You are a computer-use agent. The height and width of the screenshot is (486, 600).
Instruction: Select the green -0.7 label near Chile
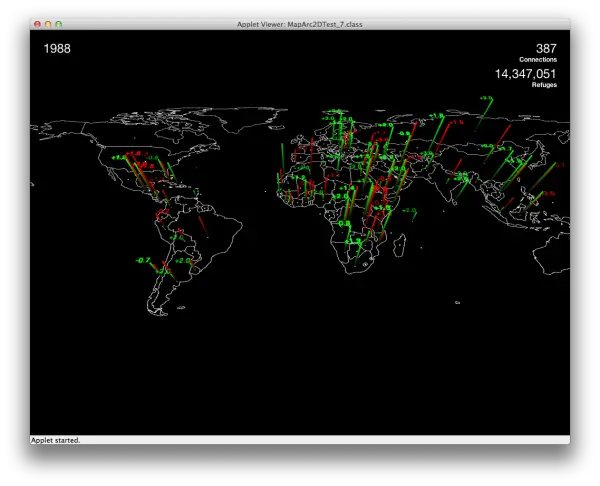coord(143,260)
